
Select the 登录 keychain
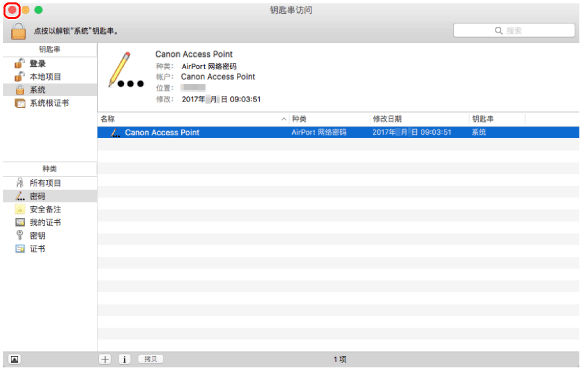click(50, 64)
